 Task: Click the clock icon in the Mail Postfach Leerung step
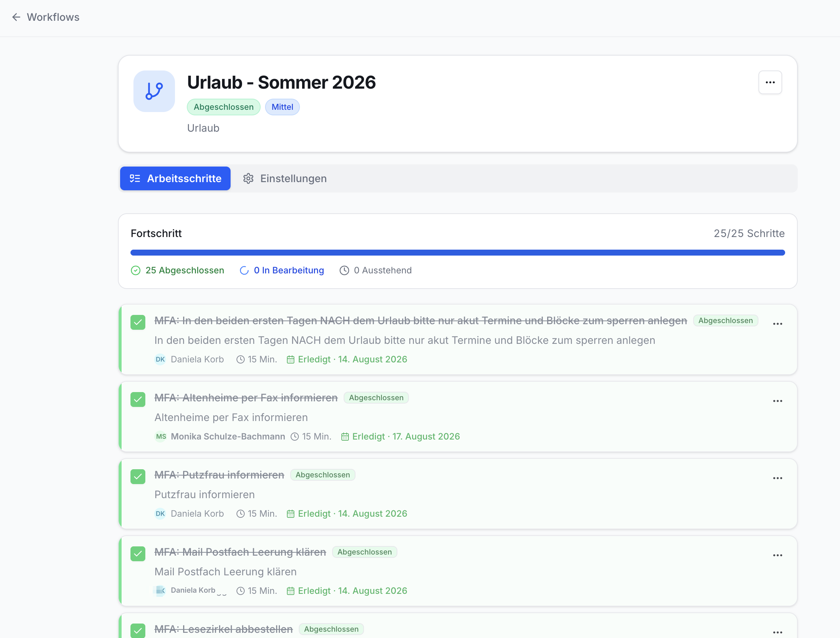pyautogui.click(x=240, y=591)
